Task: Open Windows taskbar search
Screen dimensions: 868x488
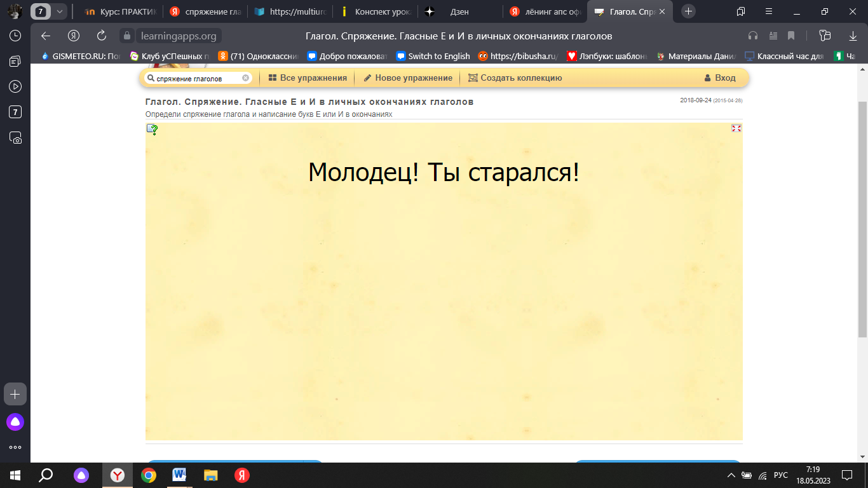Action: 46,475
